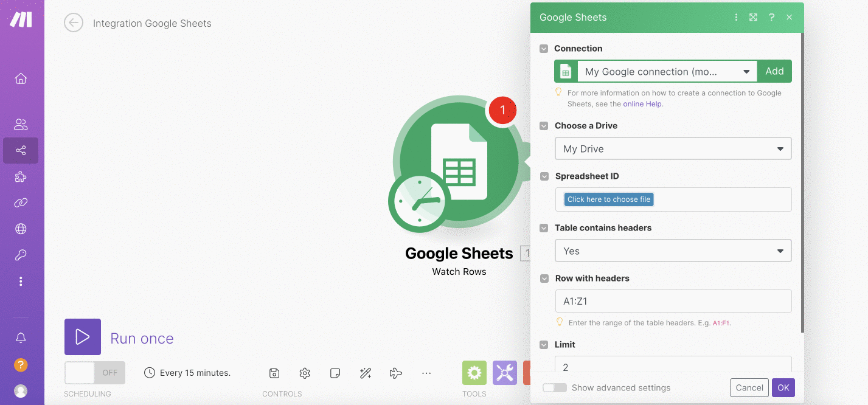Image resolution: width=868 pixels, height=405 pixels.
Task: Open the more controls ellipsis
Action: point(426,373)
